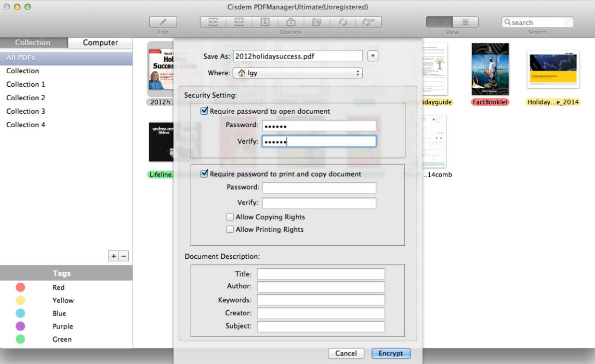Click the Convert pages icon
Viewport: 595px width, 364px height.
(x=317, y=21)
